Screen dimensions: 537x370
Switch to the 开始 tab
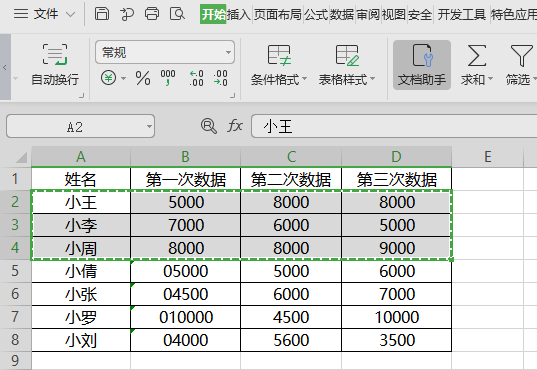(213, 14)
